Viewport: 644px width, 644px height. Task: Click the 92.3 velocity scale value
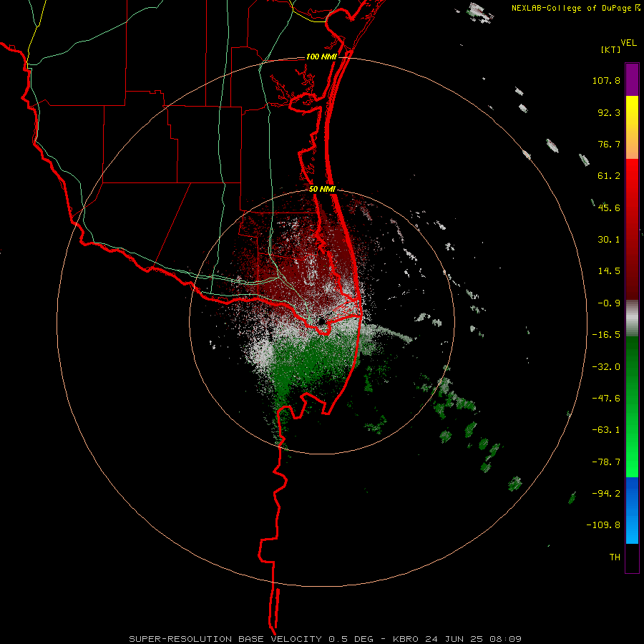pos(609,112)
